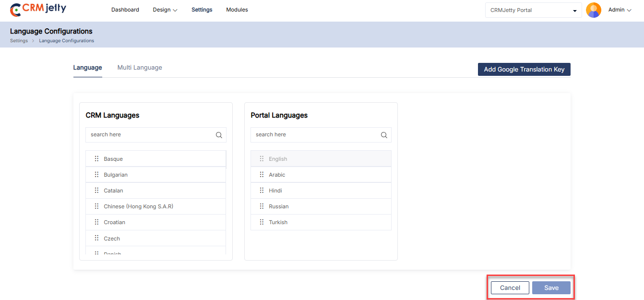The height and width of the screenshot is (300, 644).
Task: Click the search icon in Portal Languages
Action: 384,135
